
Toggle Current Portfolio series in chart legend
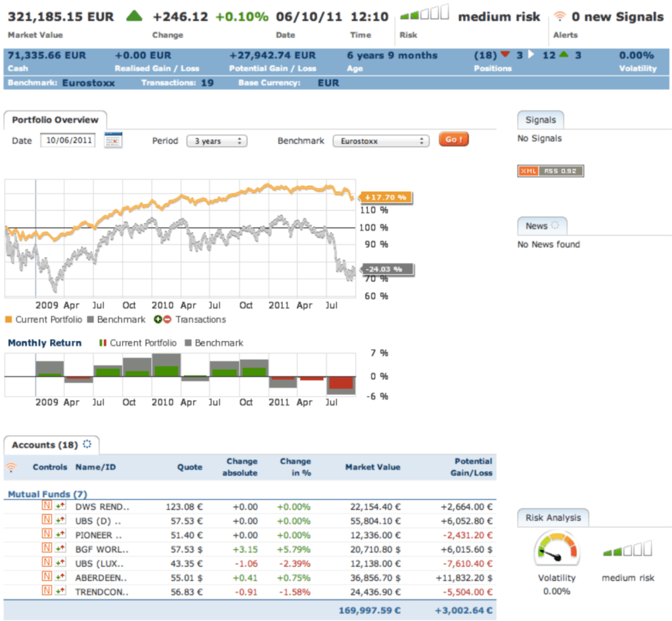(x=44, y=319)
